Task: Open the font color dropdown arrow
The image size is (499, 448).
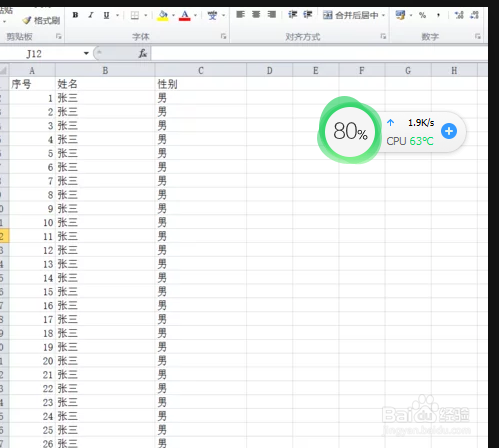Action: (x=196, y=15)
